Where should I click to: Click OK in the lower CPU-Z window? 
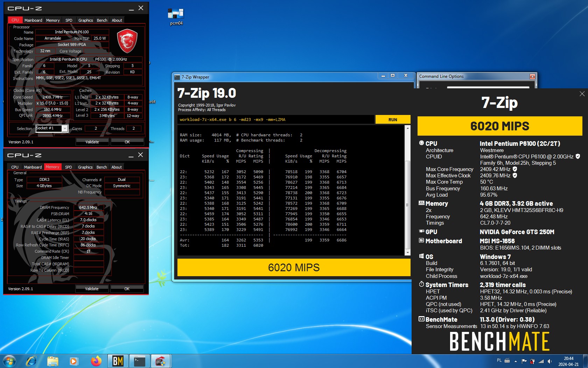pos(127,289)
